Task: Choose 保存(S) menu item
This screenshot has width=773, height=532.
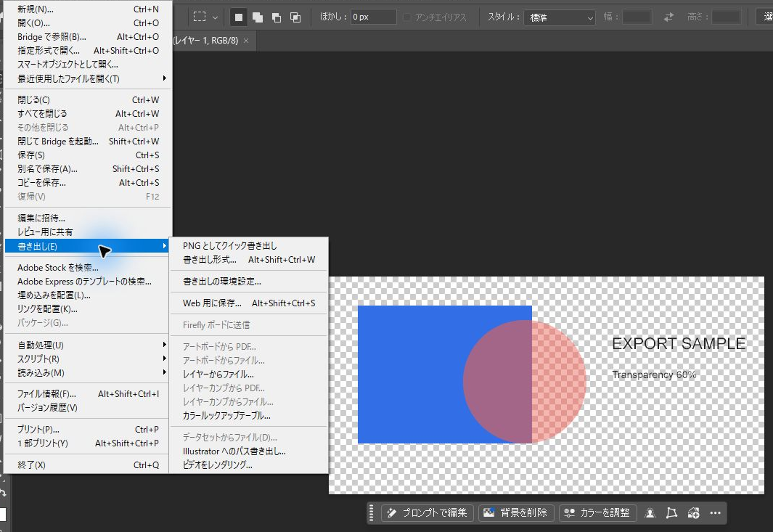Action: coord(88,155)
